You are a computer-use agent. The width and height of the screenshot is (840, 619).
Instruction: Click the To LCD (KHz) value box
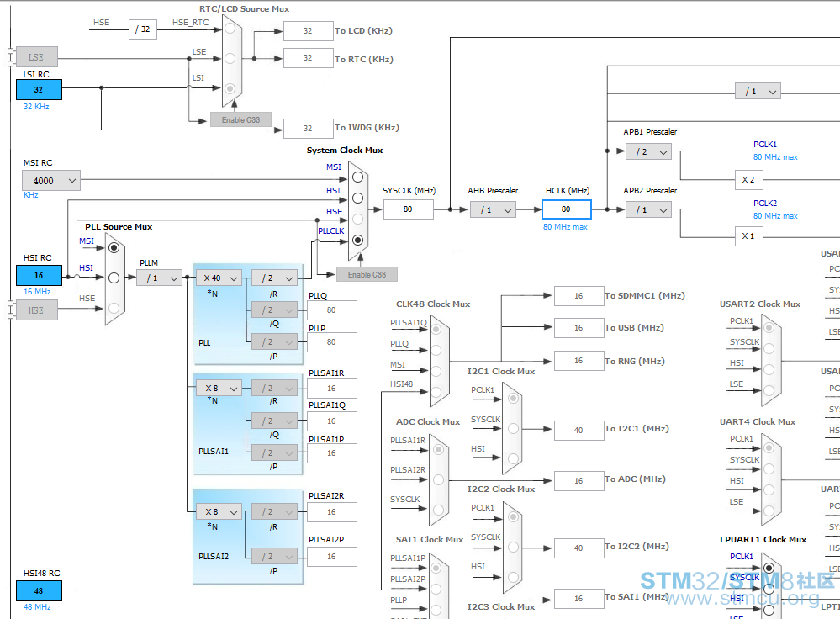(x=308, y=31)
